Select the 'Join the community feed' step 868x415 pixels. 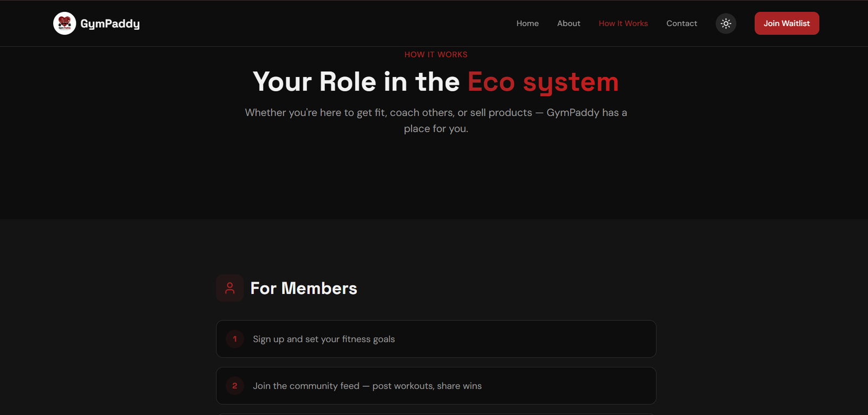coord(367,386)
